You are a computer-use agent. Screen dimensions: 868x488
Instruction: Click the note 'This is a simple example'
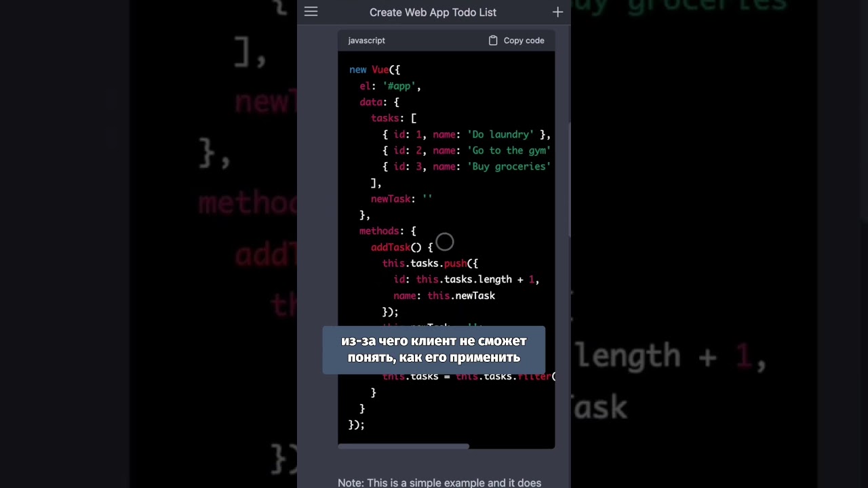[x=439, y=483]
